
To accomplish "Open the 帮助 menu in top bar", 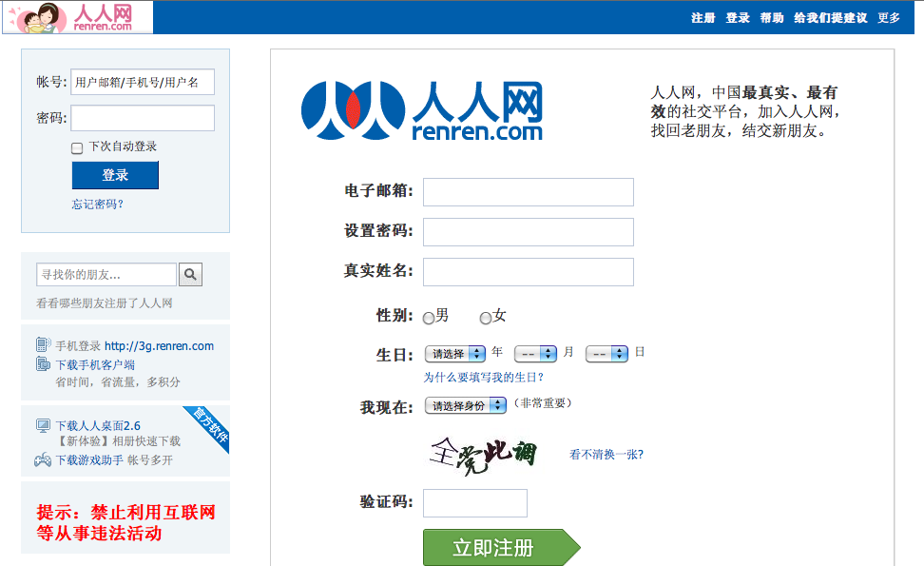I will 772,18.
